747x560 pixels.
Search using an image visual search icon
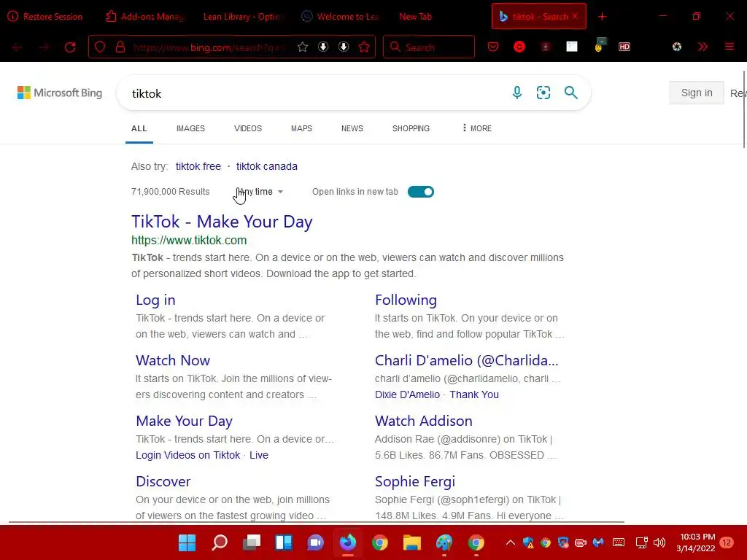pos(543,93)
